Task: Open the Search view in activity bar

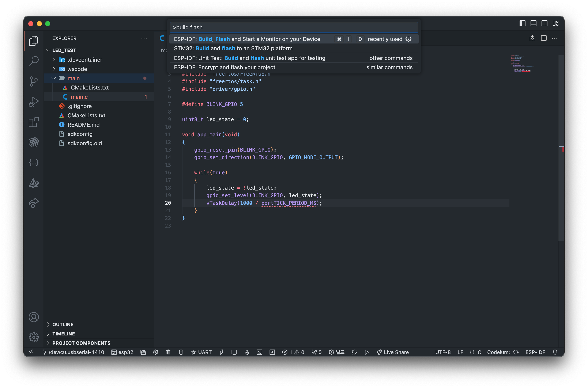Action: 34,61
